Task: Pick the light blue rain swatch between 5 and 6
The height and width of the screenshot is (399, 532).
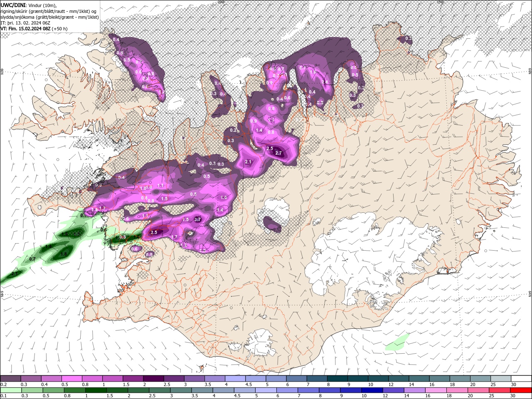Action: click(x=265, y=390)
